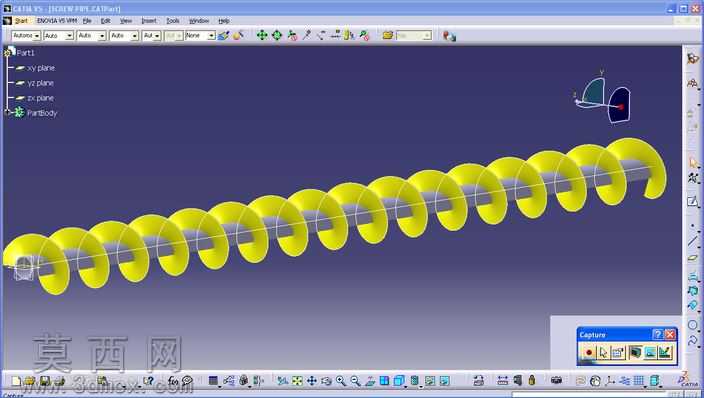The width and height of the screenshot is (704, 398).
Task: Click the Create Multi-View icon
Action: coord(384,381)
